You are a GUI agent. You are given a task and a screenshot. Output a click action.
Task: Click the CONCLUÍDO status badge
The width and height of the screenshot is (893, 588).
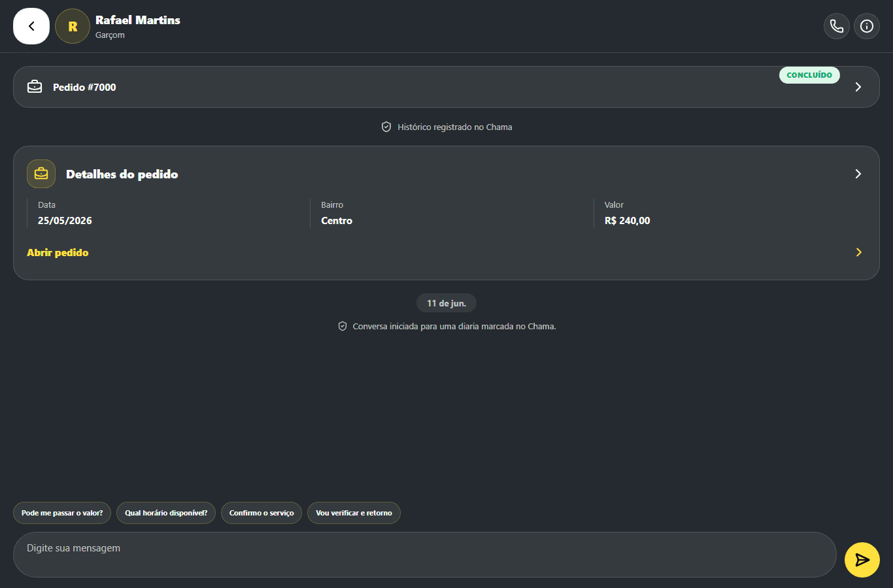coord(809,75)
